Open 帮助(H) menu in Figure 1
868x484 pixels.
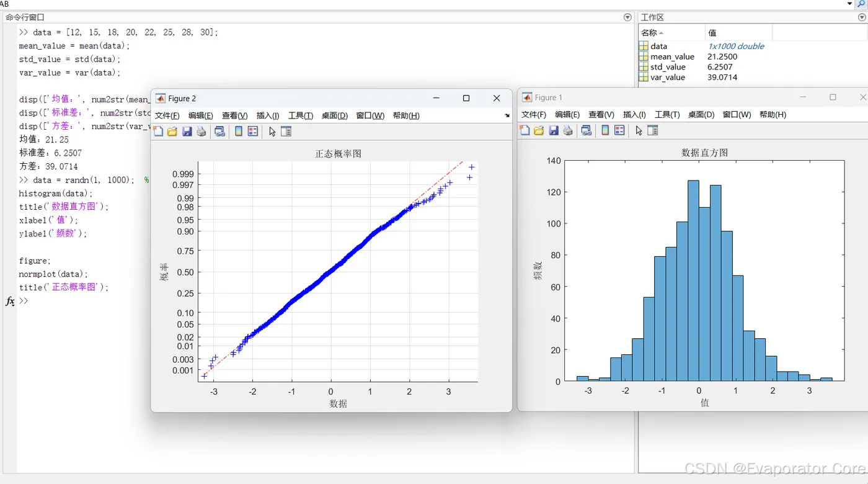[x=773, y=115]
